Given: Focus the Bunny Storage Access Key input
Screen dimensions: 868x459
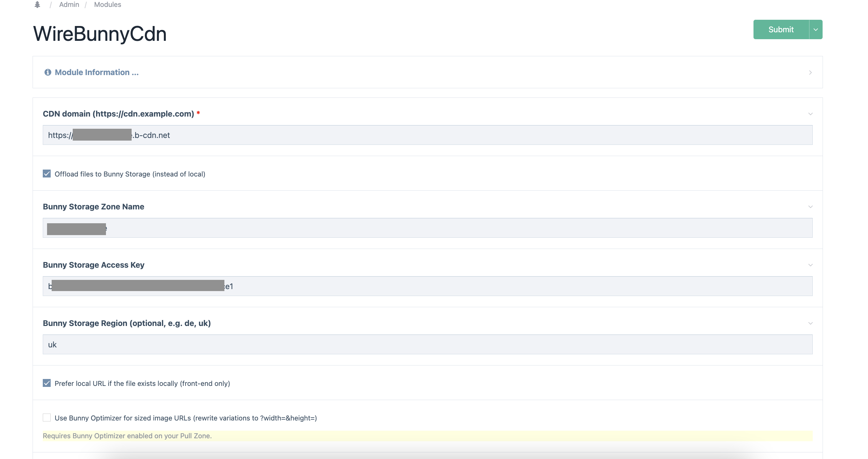Looking at the screenshot, I should tap(428, 286).
